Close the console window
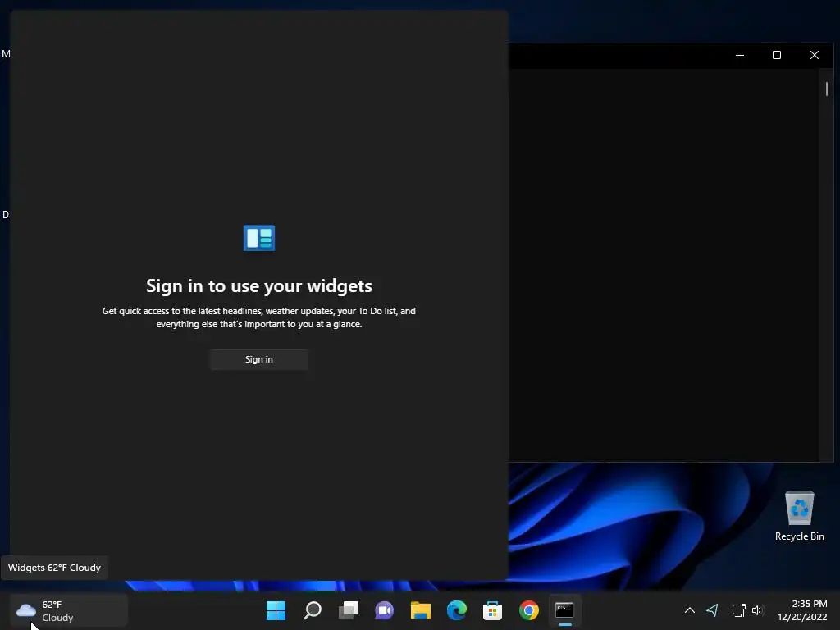 (x=815, y=55)
